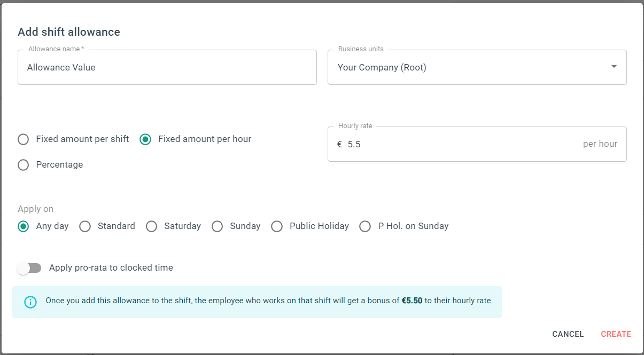Viewport: 644px width, 355px height.
Task: Choose P Hol. on Sunday option
Action: pyautogui.click(x=365, y=226)
